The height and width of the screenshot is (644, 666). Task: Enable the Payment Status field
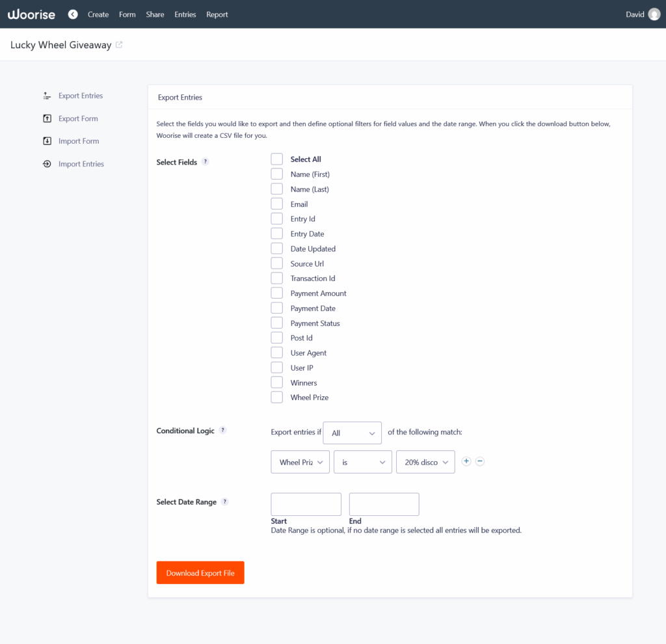tap(277, 323)
